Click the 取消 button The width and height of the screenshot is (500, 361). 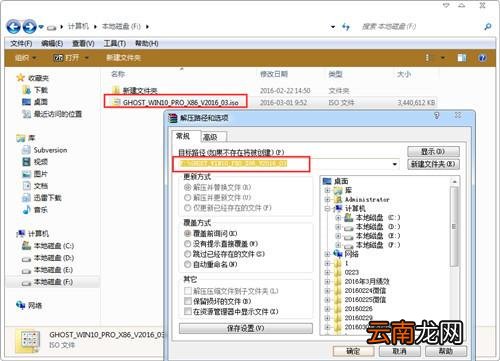coord(399,351)
